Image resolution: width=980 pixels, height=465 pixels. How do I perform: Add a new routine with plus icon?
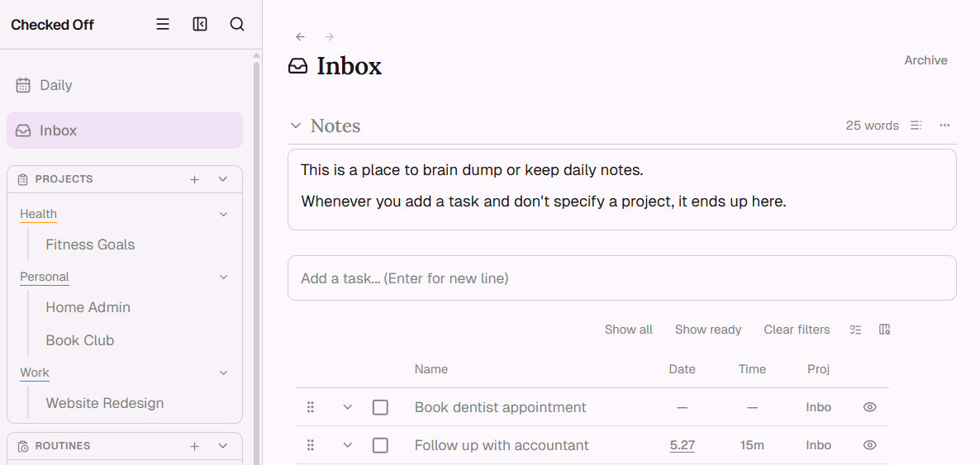point(194,446)
